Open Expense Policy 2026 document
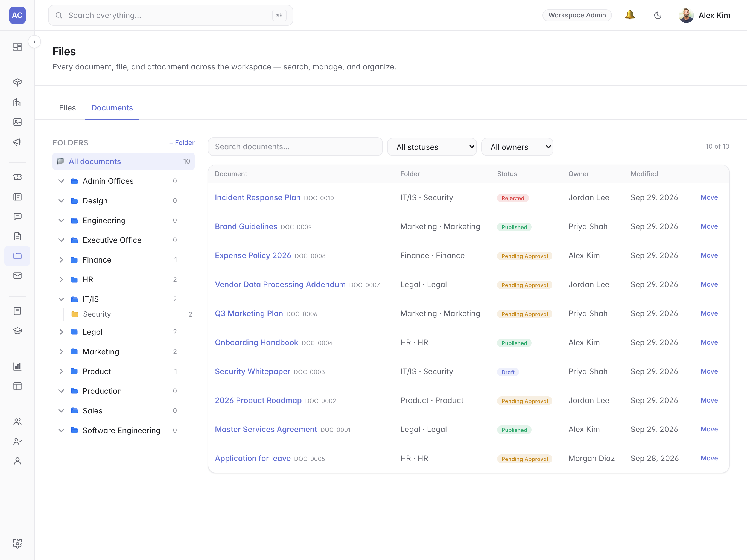747x560 pixels. [253, 255]
